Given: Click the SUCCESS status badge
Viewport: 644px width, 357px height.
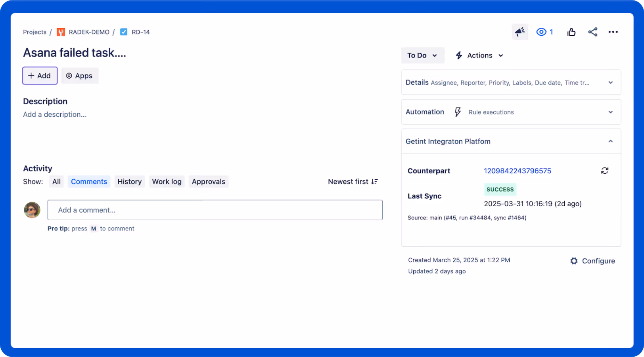Looking at the screenshot, I should 500,190.
